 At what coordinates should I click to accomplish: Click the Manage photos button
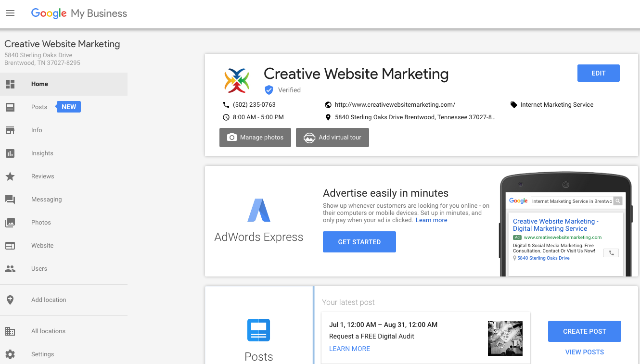(255, 137)
